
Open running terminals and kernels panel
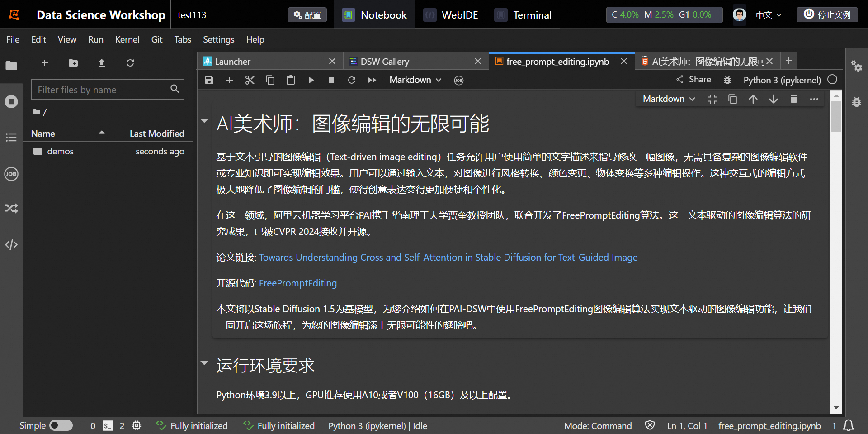click(11, 101)
